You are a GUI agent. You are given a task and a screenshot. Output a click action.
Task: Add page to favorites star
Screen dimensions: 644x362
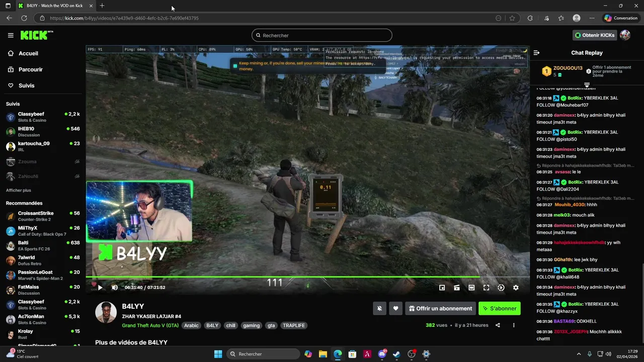point(512,18)
